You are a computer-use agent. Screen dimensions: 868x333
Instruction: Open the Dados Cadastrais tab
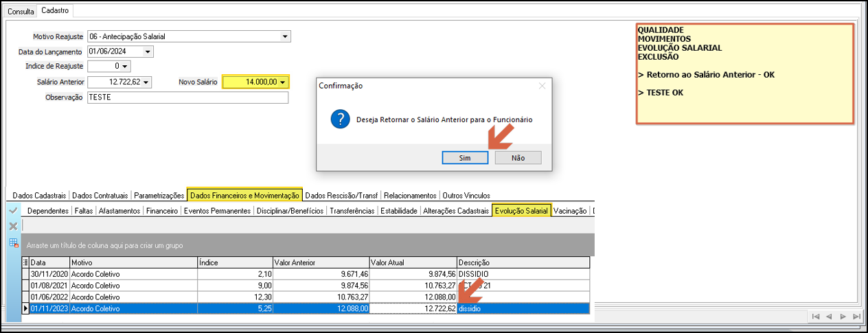coord(40,196)
